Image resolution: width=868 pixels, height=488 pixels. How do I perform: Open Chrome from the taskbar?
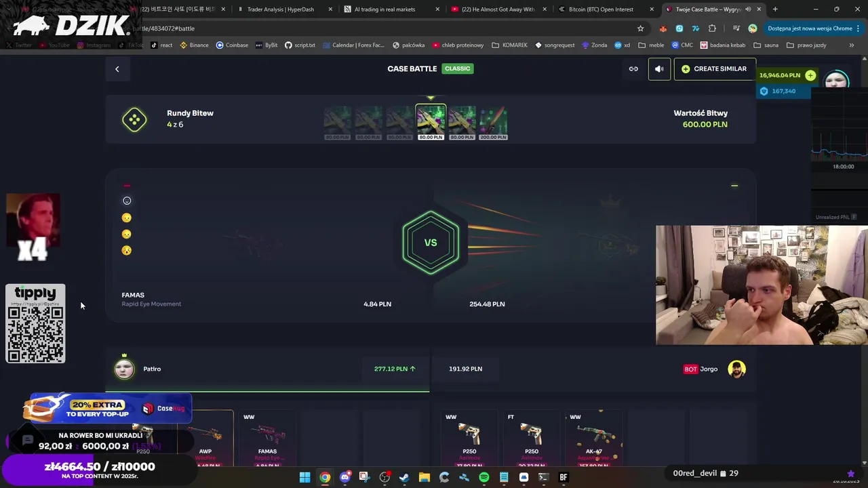coord(325,477)
